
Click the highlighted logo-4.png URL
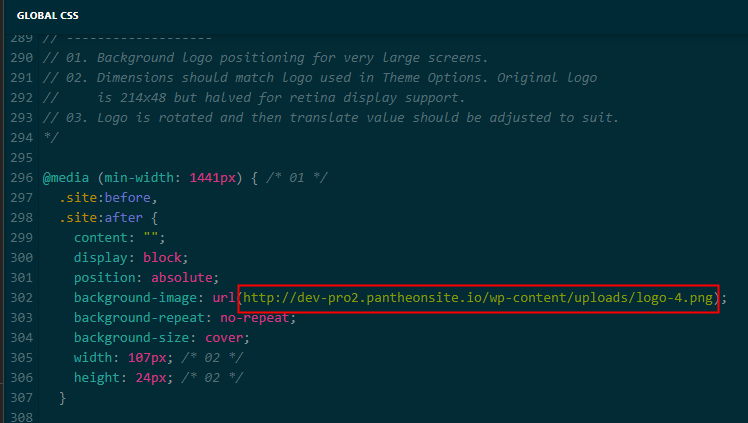click(x=478, y=298)
